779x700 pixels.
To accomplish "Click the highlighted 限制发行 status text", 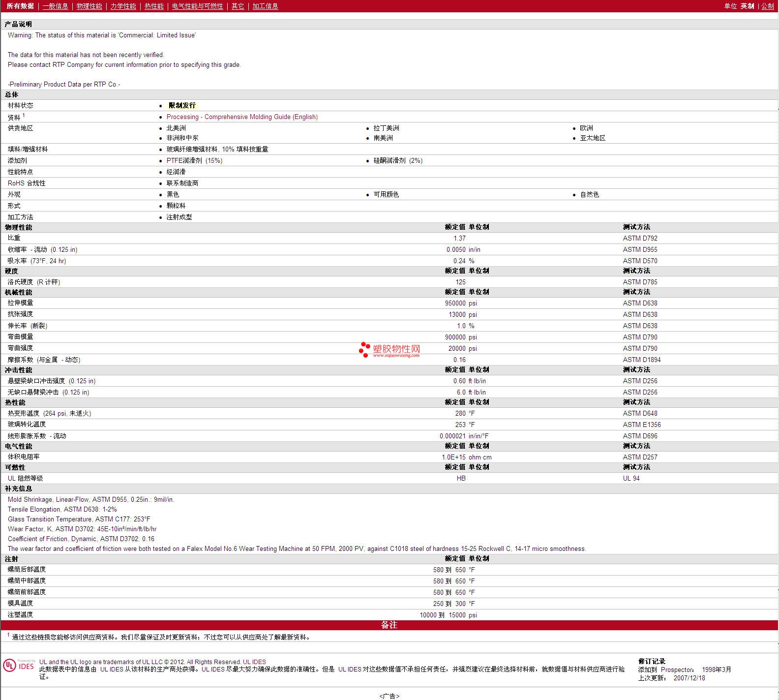I will pyautogui.click(x=182, y=105).
